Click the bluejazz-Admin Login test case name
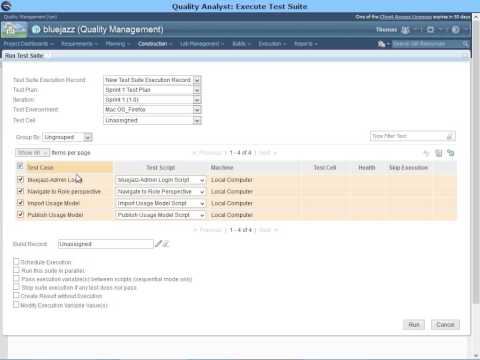The width and height of the screenshot is (480, 360). coord(55,180)
